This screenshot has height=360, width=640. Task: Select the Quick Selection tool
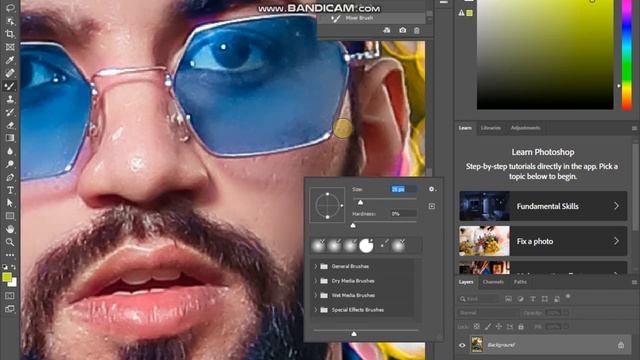(x=10, y=21)
